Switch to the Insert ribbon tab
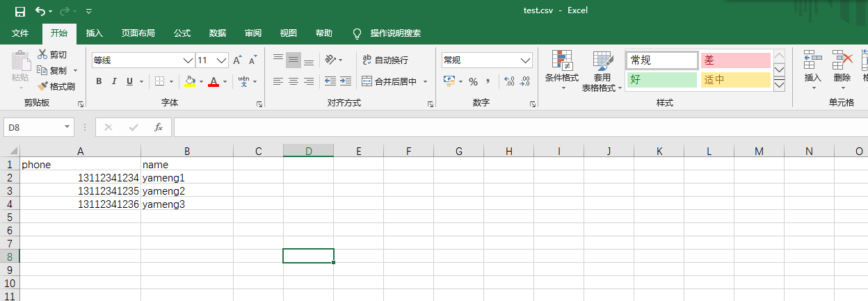Image resolution: width=868 pixels, height=301 pixels. coord(94,33)
